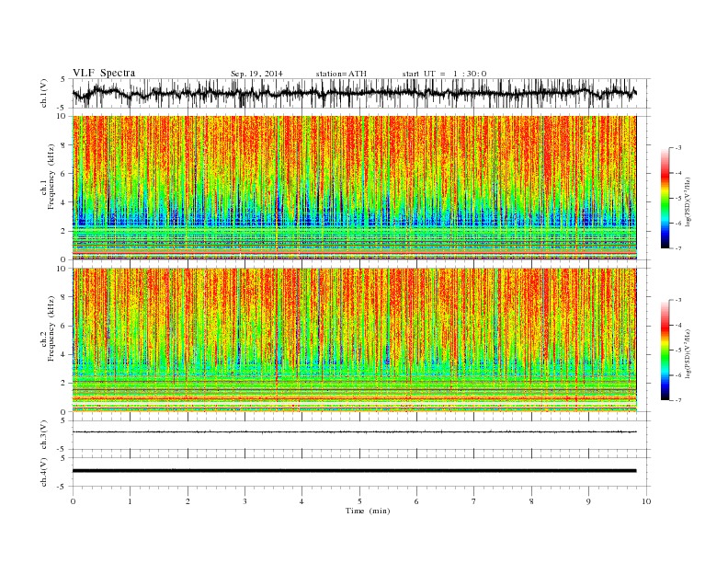
Task: Click the time axis tick label "8"
Action: coord(531,501)
